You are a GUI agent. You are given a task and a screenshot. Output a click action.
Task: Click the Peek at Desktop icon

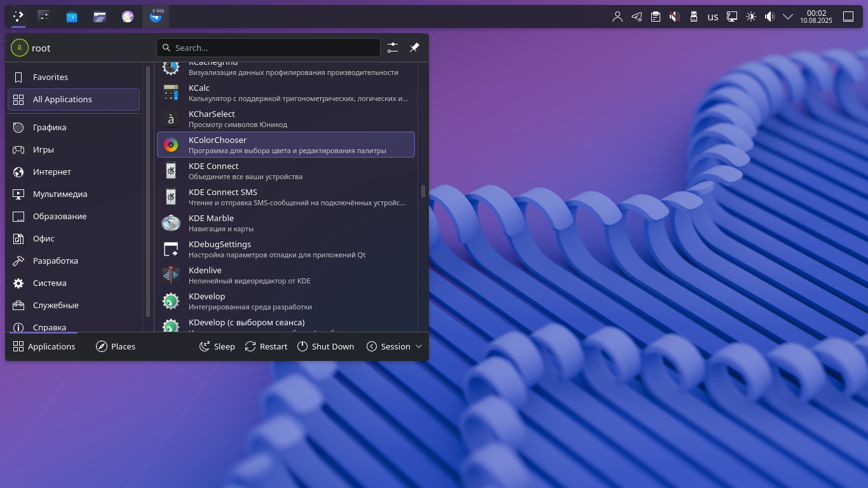848,17
